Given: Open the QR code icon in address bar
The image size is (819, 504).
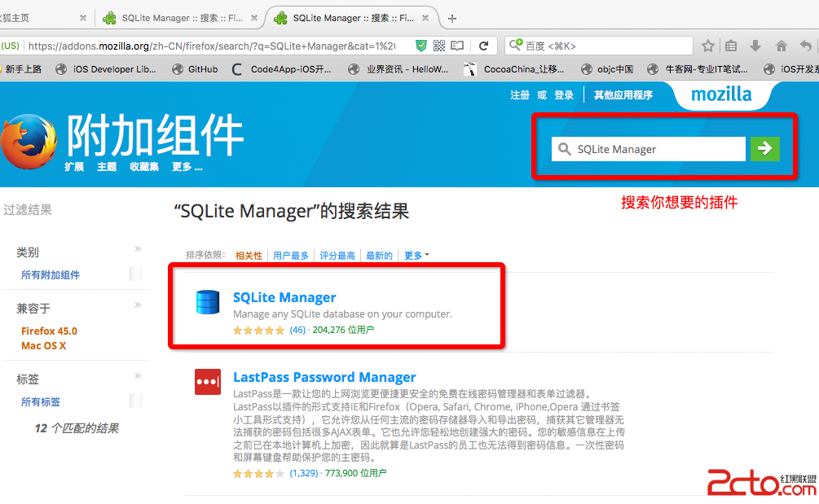Looking at the screenshot, I should click(x=439, y=46).
